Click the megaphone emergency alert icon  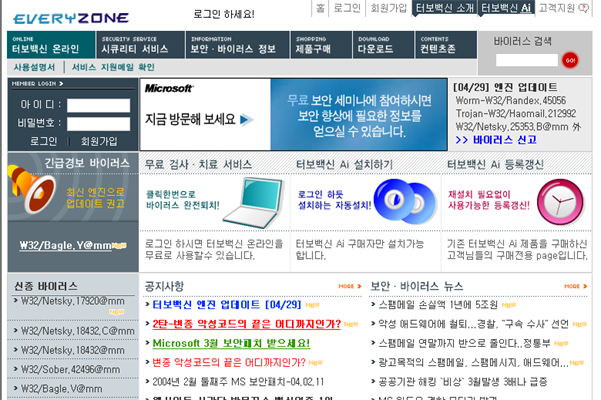pyautogui.click(x=31, y=189)
